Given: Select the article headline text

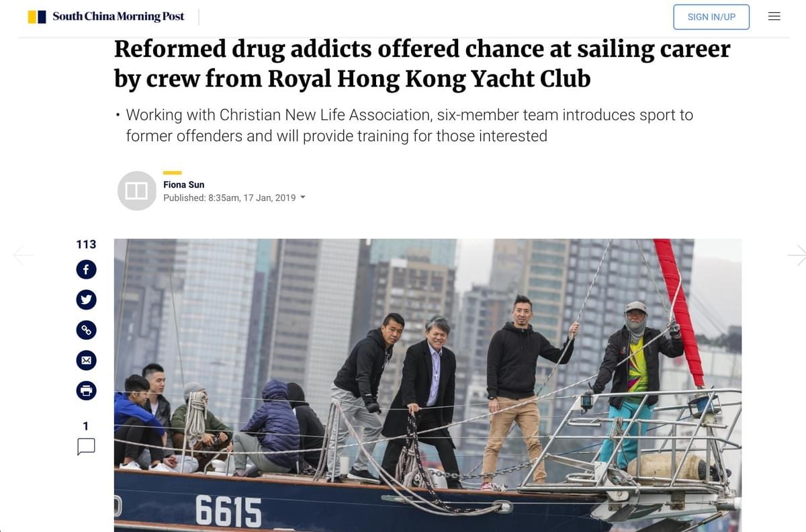Looking at the screenshot, I should [422, 64].
